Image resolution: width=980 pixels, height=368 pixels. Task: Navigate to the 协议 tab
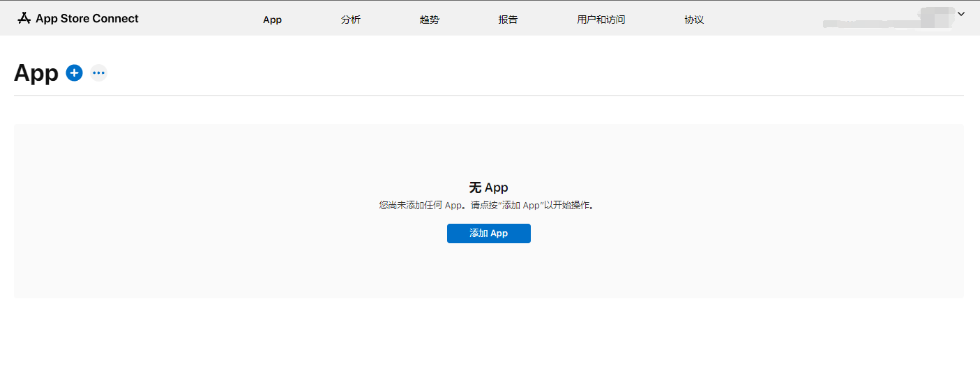coord(694,20)
